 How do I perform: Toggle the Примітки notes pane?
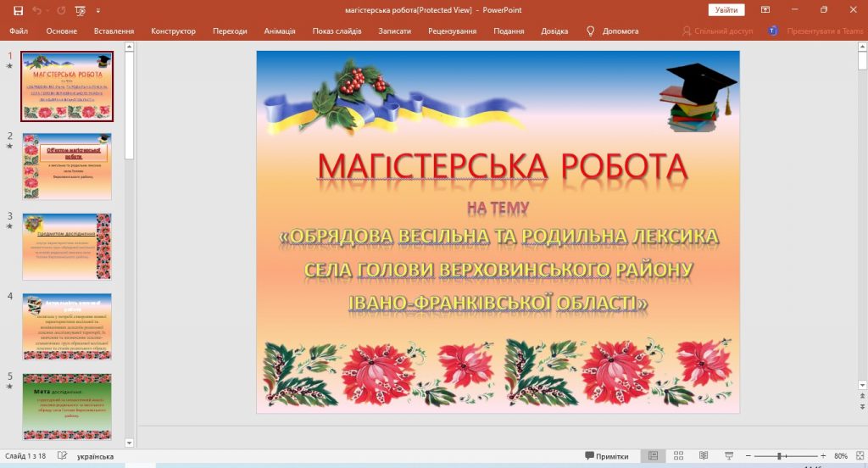tap(607, 456)
